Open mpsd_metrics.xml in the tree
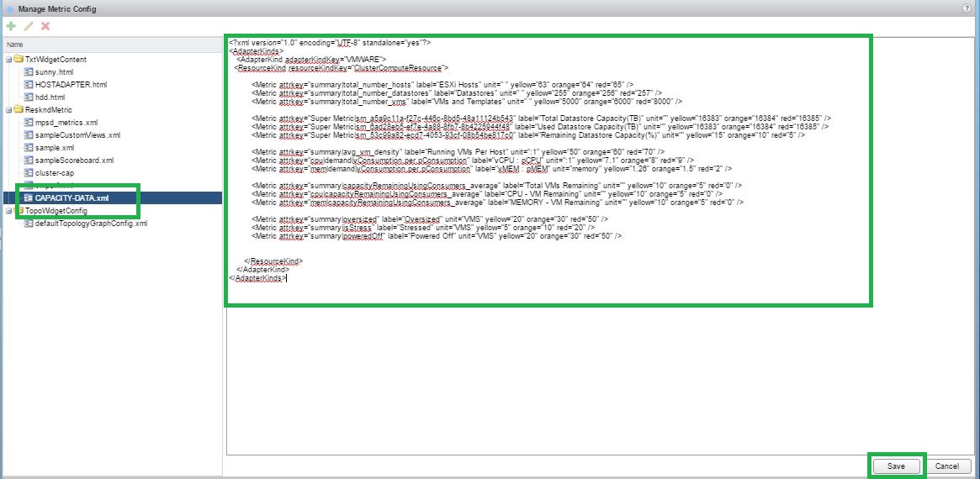The height and width of the screenshot is (479, 980). tap(66, 123)
